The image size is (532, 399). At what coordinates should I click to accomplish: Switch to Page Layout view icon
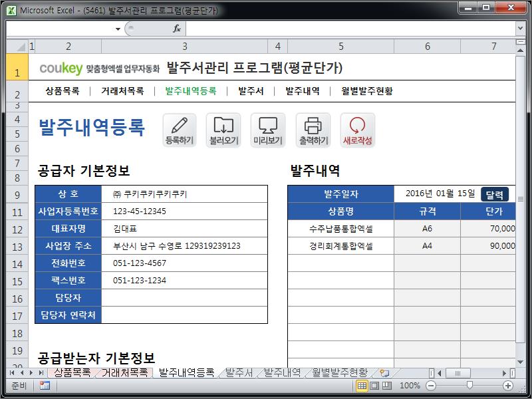[374, 386]
